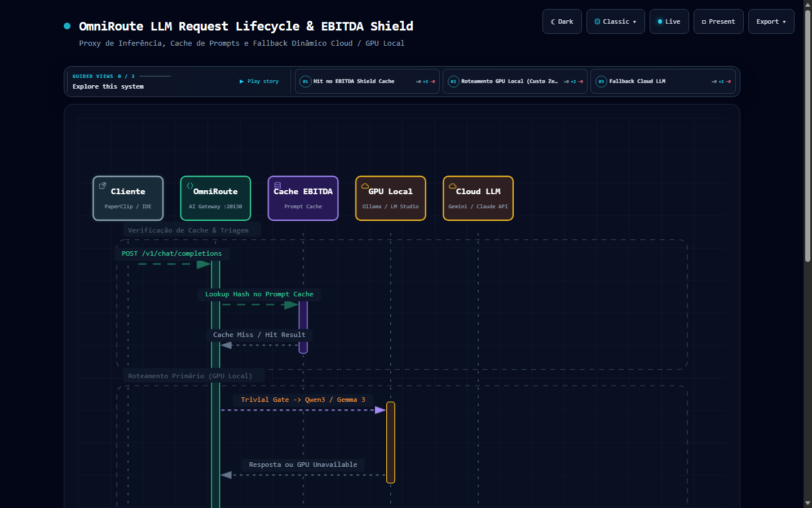
Task: Select the Cache Miss / Hit Result message
Action: tap(259, 335)
